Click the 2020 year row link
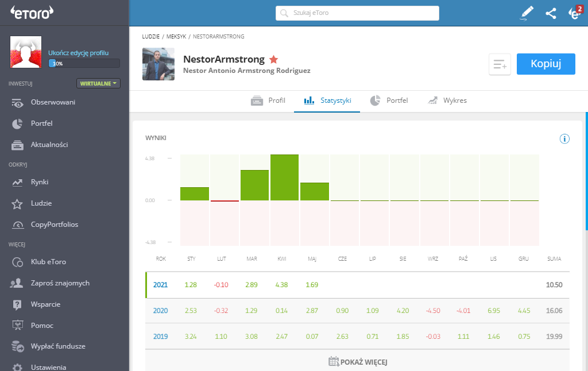 (161, 311)
